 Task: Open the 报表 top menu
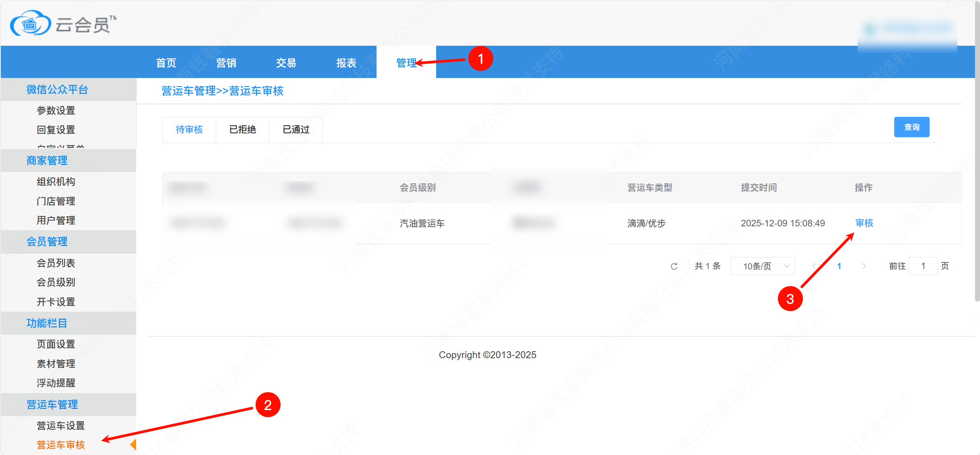click(346, 63)
